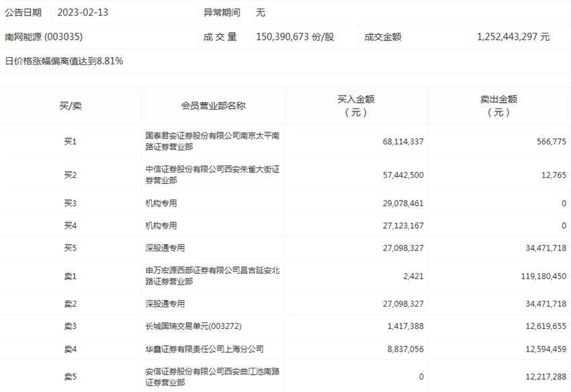Click the turnover value 1,252,443,297 元

tap(513, 37)
